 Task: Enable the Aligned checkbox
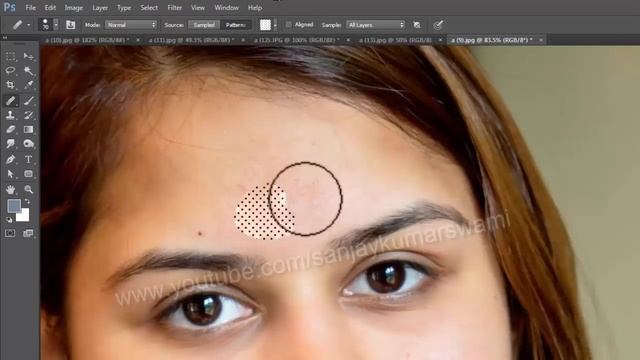point(289,25)
